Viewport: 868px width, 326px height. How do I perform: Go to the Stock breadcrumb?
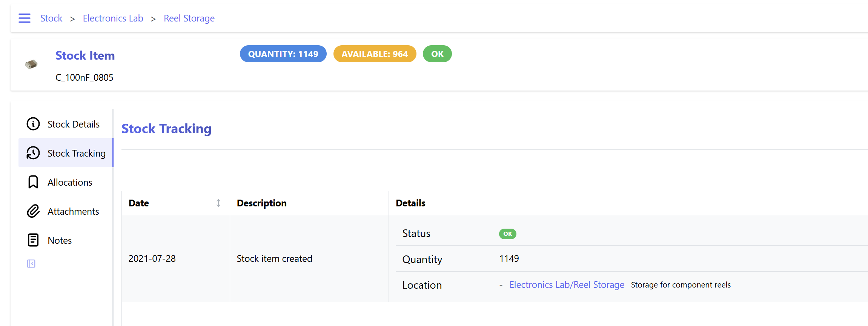[51, 18]
